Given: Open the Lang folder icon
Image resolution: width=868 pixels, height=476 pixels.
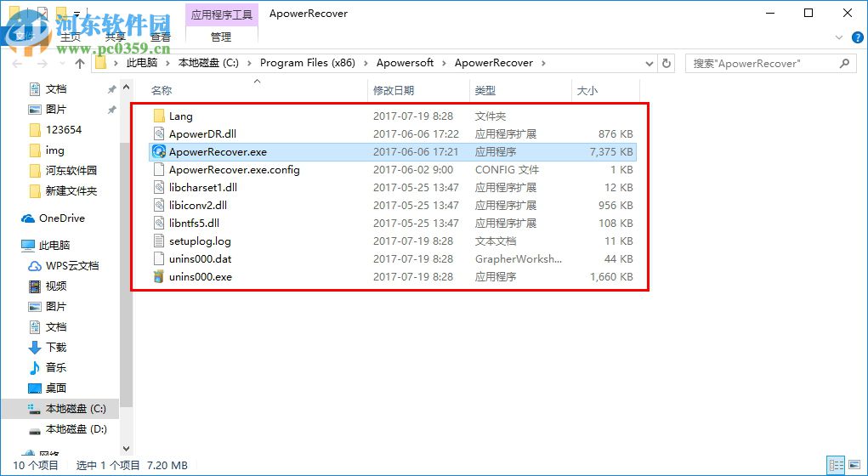Looking at the screenshot, I should tap(160, 116).
